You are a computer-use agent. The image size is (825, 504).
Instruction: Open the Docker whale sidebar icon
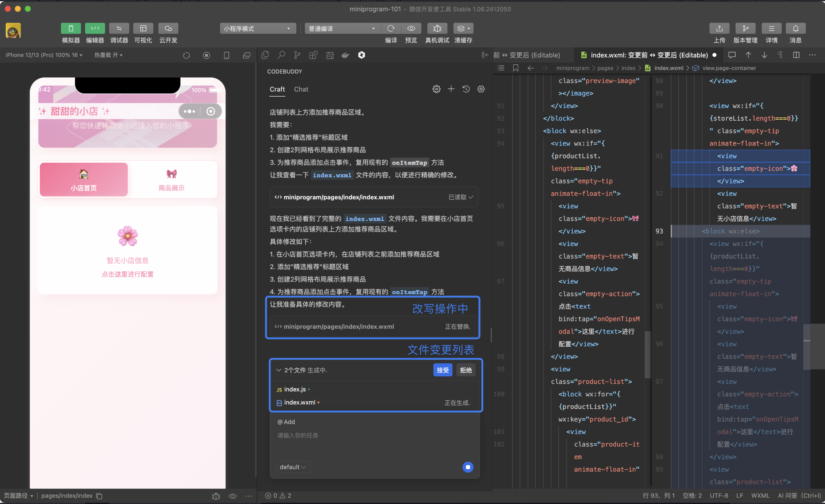[x=345, y=55]
